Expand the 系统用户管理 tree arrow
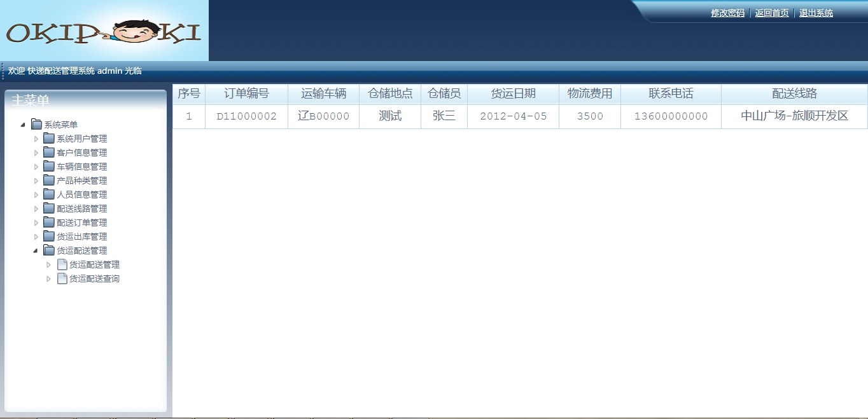This screenshot has width=868, height=419. [x=36, y=139]
